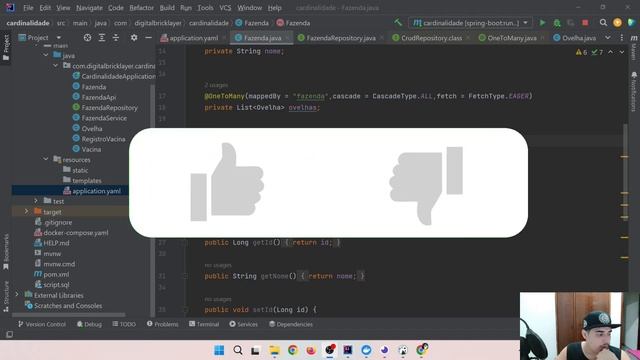Screen dimensions: 640x360
Task: Expand External Libraries node
Action: point(17,295)
